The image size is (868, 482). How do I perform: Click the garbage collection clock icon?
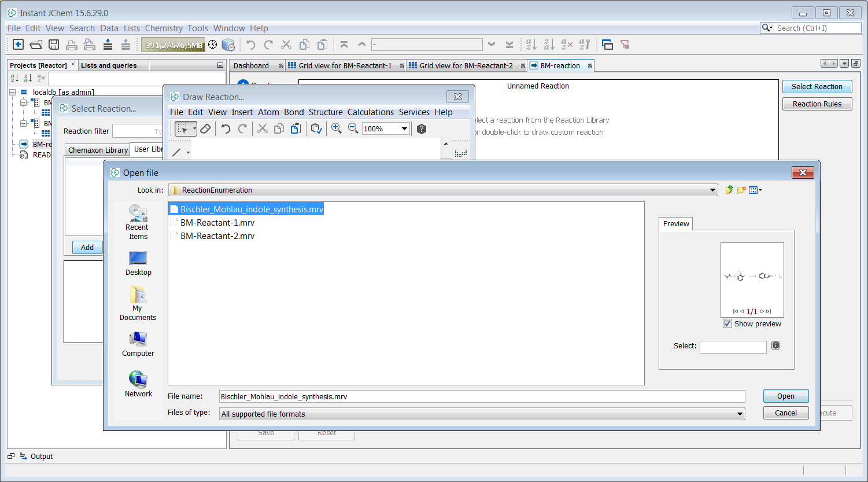click(213, 45)
